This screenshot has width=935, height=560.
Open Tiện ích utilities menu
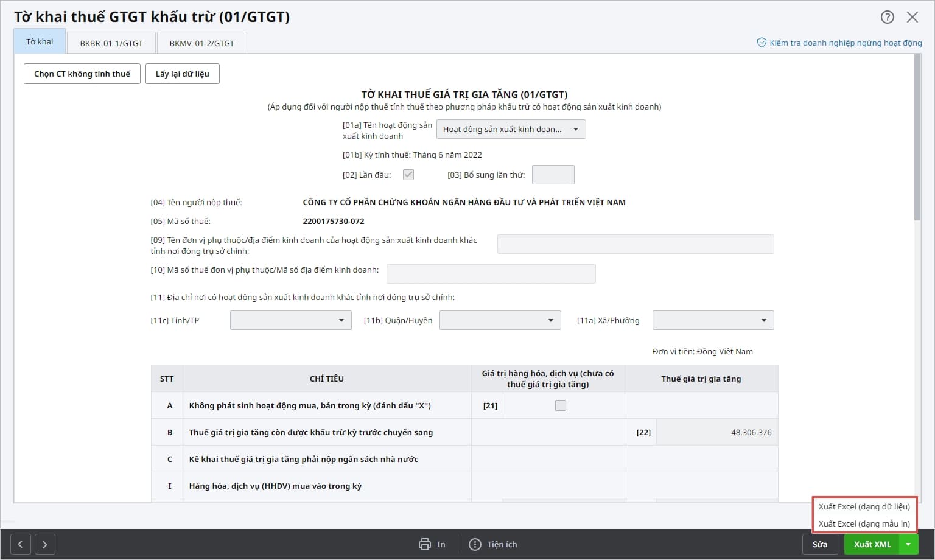[493, 544]
